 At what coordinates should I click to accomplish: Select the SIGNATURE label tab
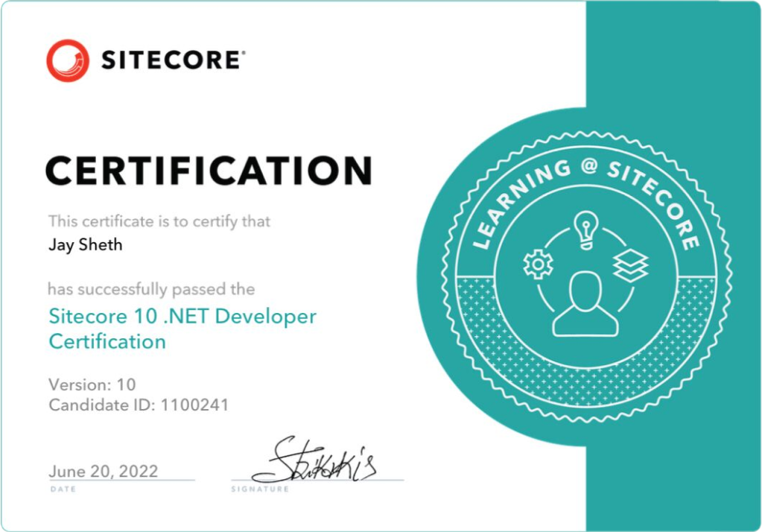[258, 490]
